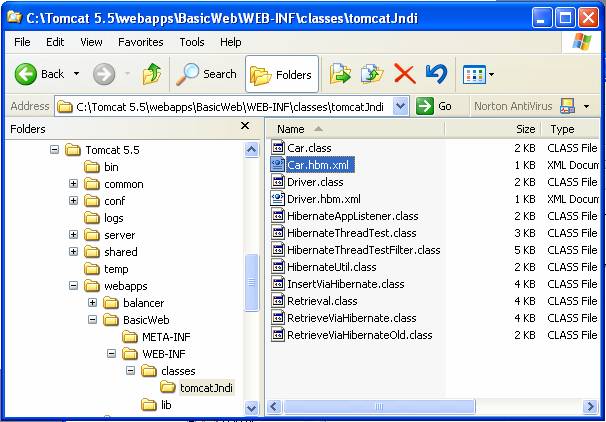The height and width of the screenshot is (422, 606).
Task: Select the HibernateAppListener.class file icon
Action: point(278,216)
